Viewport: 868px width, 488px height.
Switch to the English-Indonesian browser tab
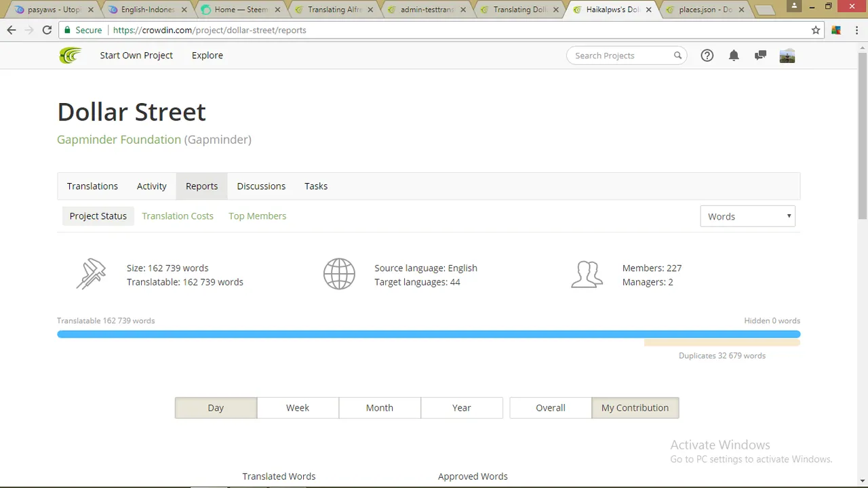point(146,10)
